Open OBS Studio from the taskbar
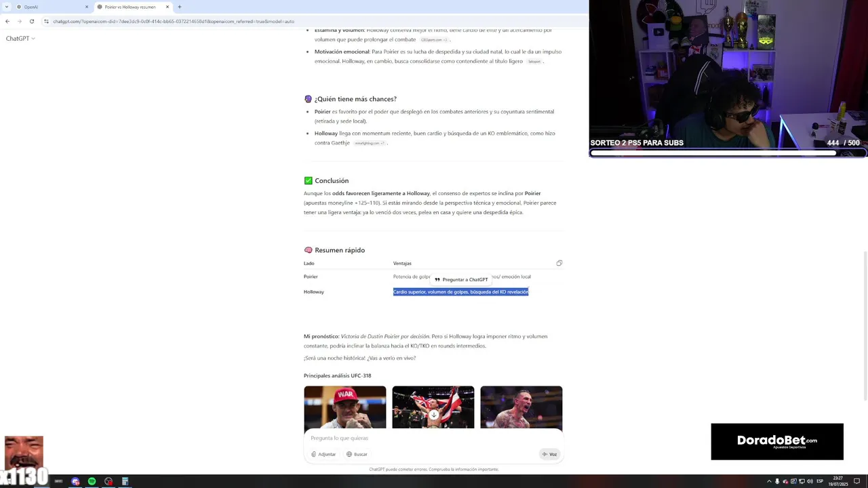This screenshot has width=868, height=488. (108, 481)
